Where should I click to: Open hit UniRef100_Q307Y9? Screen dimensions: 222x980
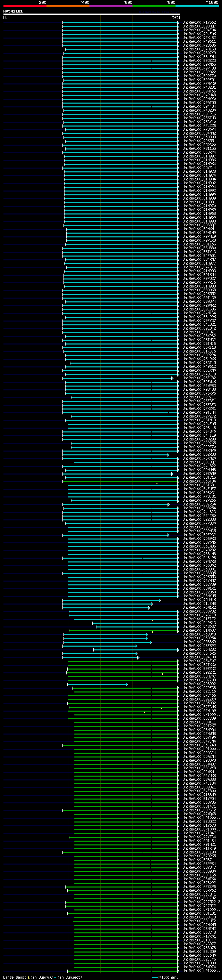199,53
